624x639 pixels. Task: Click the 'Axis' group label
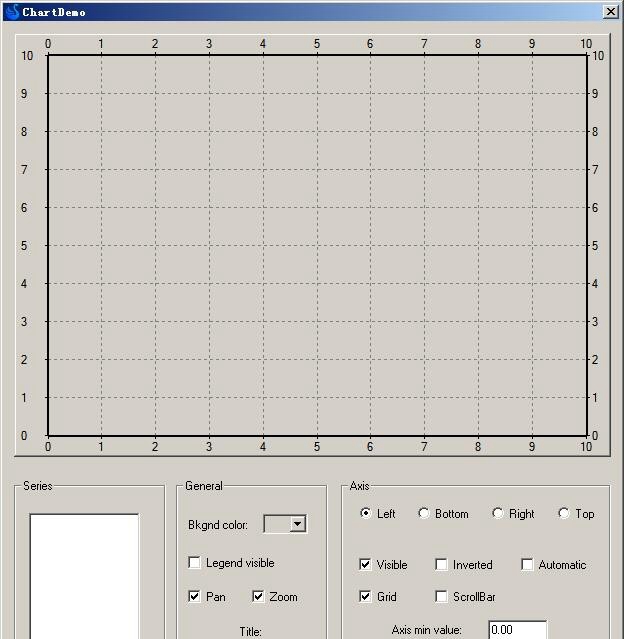(x=359, y=486)
